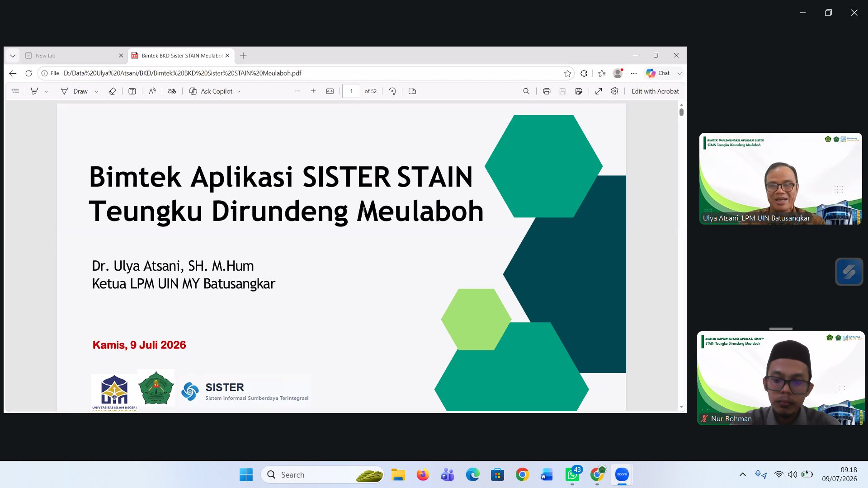
Task: Open Edge Settings and more menu
Action: coord(634,73)
